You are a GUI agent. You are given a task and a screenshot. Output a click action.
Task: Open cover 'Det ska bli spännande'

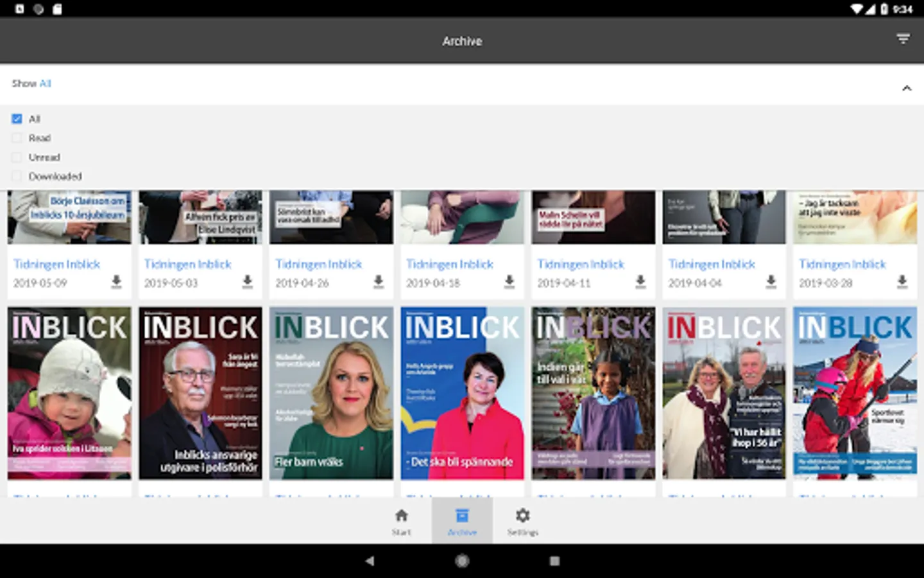(462, 393)
